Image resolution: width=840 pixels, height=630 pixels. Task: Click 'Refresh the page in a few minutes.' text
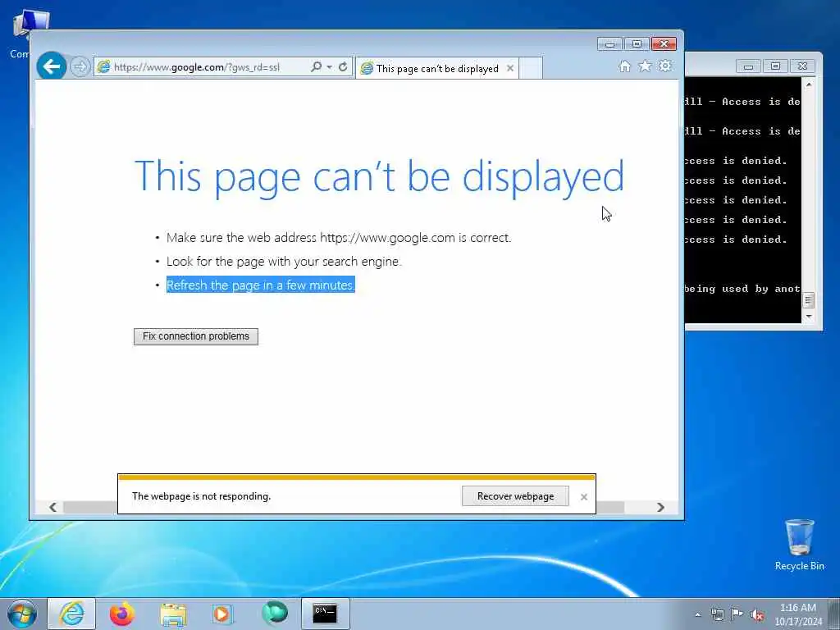tap(261, 285)
